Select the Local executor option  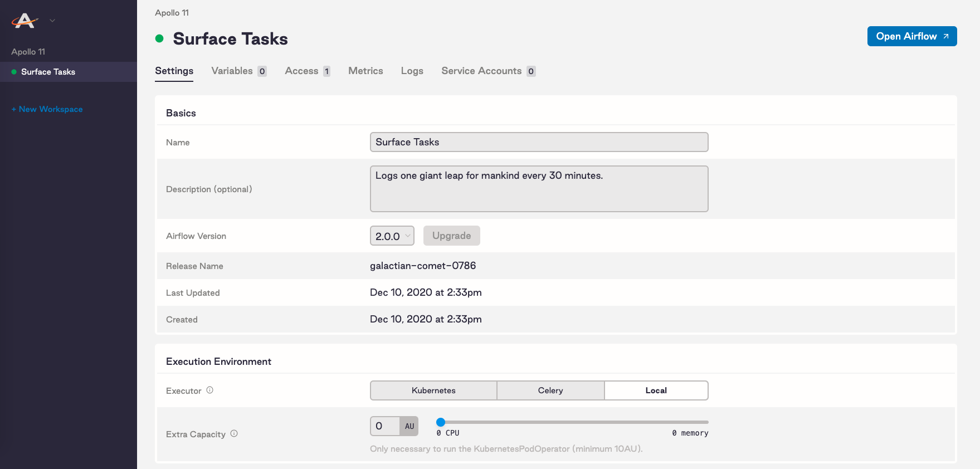click(656, 390)
